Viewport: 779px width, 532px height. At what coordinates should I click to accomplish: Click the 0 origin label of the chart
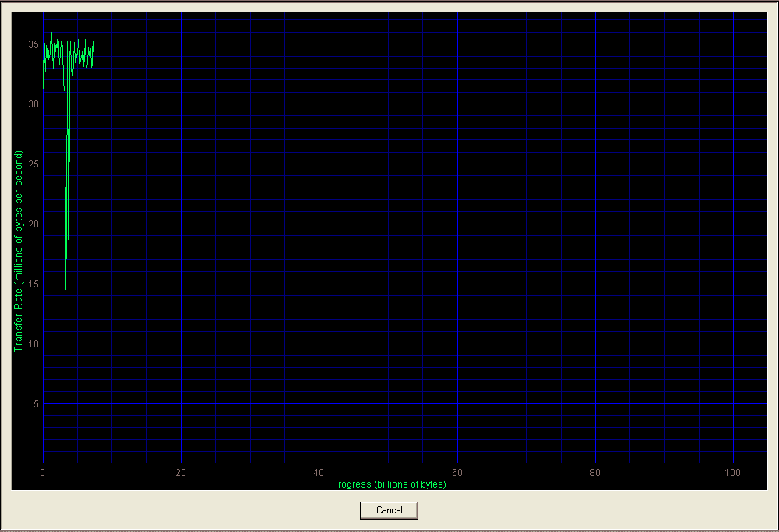[43, 472]
